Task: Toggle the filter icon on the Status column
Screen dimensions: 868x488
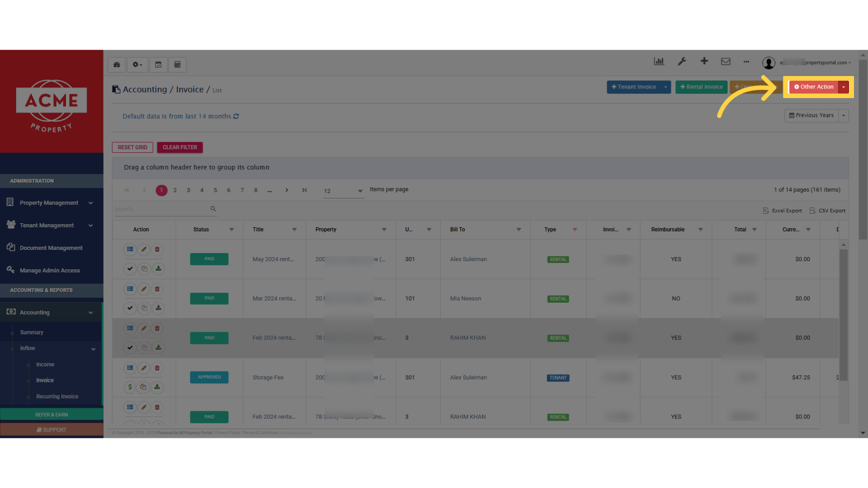Action: pyautogui.click(x=232, y=230)
